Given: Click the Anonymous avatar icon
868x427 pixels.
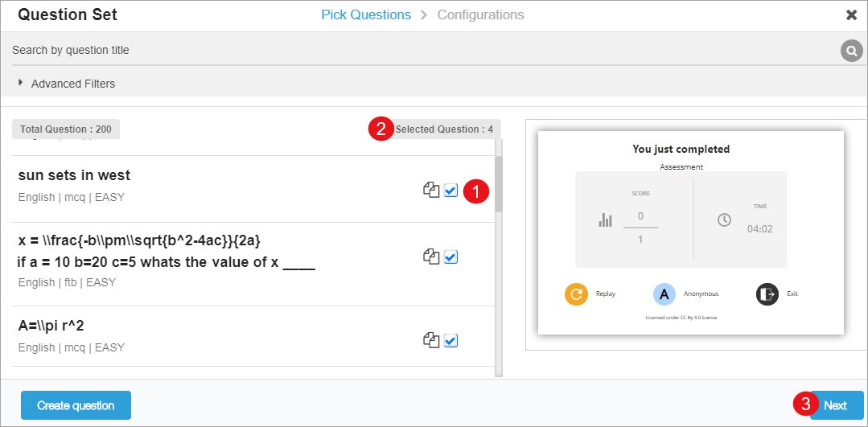Looking at the screenshot, I should [x=664, y=294].
